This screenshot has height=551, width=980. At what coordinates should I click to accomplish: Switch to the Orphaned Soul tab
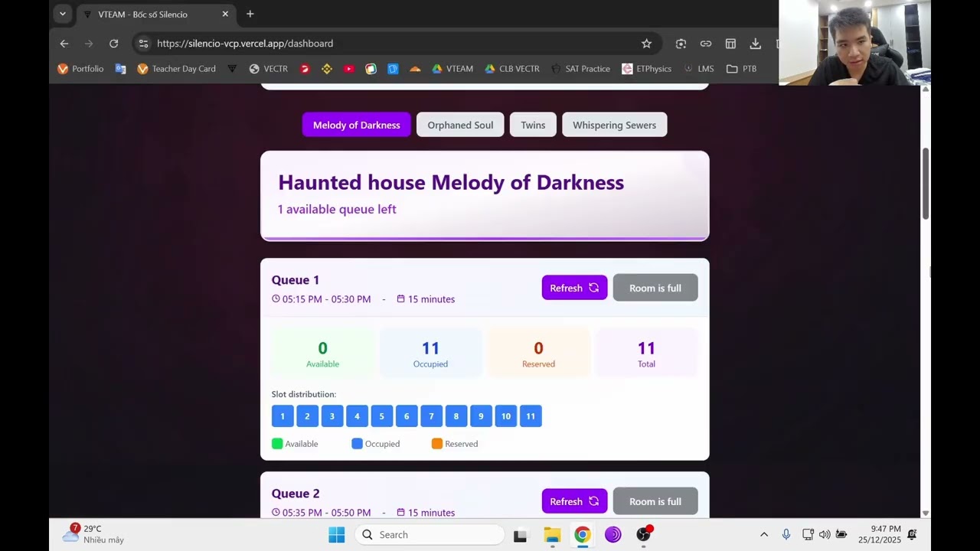[460, 125]
